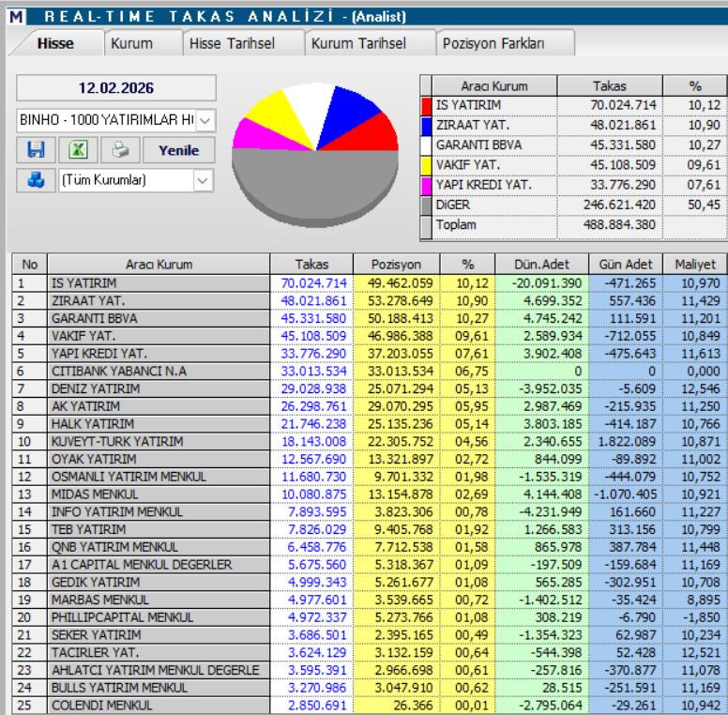This screenshot has width=728, height=715.
Task: Select the IS YATIRIM row in main table
Action: [370, 283]
